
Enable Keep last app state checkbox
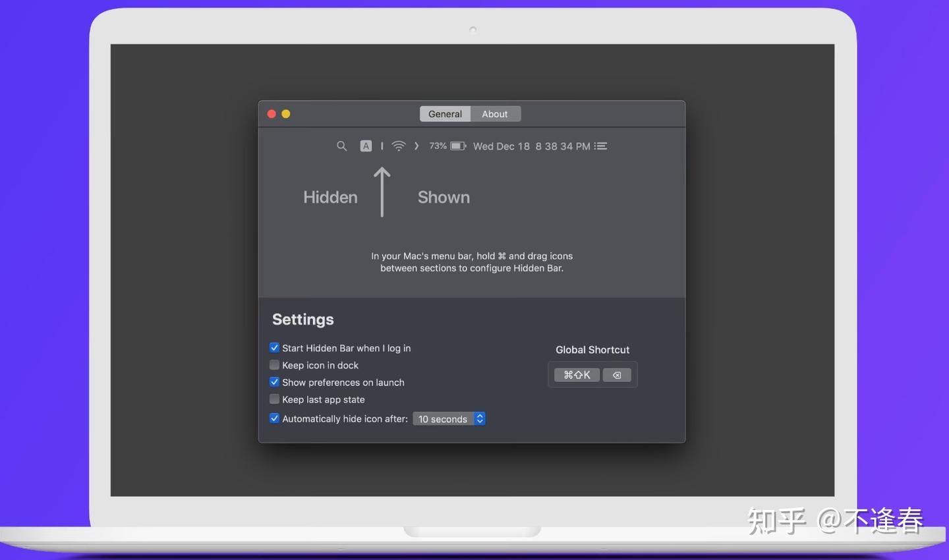point(274,399)
